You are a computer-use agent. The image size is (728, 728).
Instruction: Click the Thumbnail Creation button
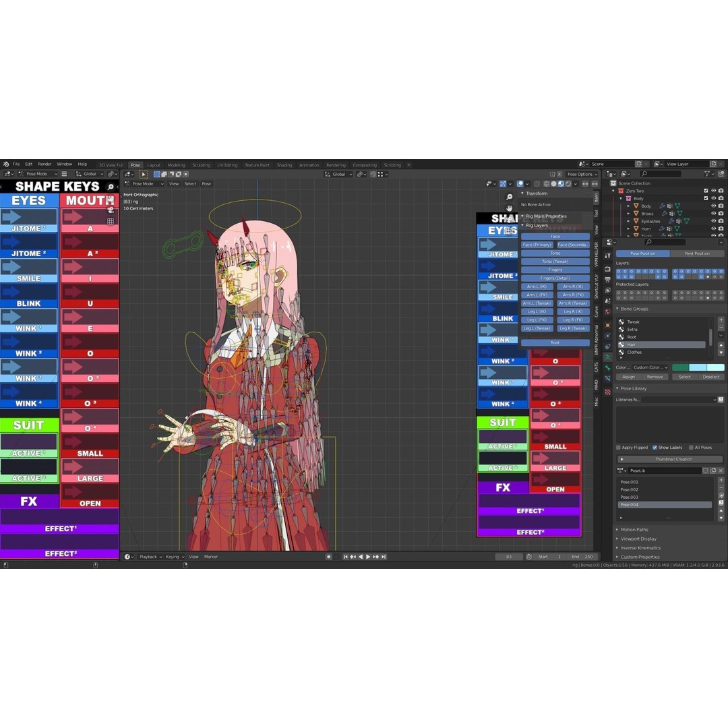pyautogui.click(x=669, y=459)
